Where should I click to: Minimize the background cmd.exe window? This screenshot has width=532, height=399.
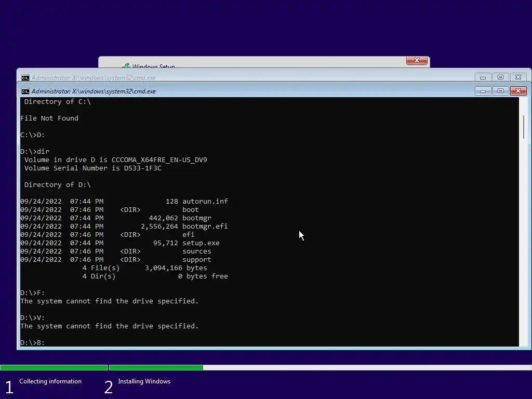point(483,77)
